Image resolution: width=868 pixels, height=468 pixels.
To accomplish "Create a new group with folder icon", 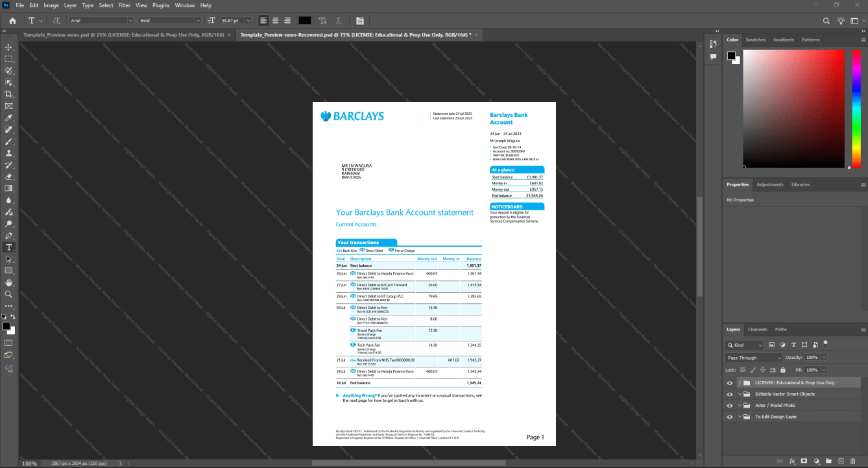I will click(828, 461).
